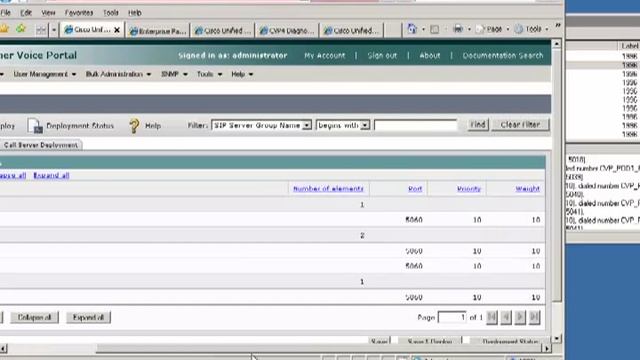This screenshot has width=640, height=360.
Task: Click the browser Home icon
Action: (412, 29)
